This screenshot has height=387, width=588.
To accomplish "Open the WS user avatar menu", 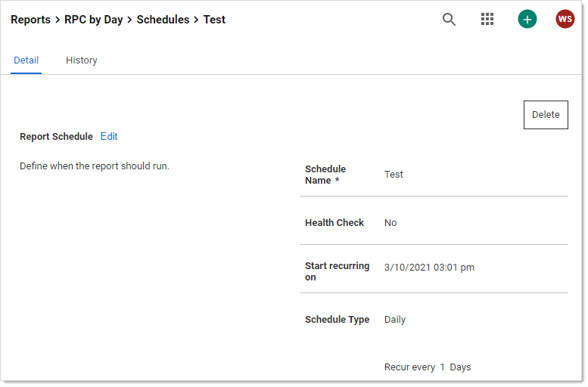I will pyautogui.click(x=565, y=20).
